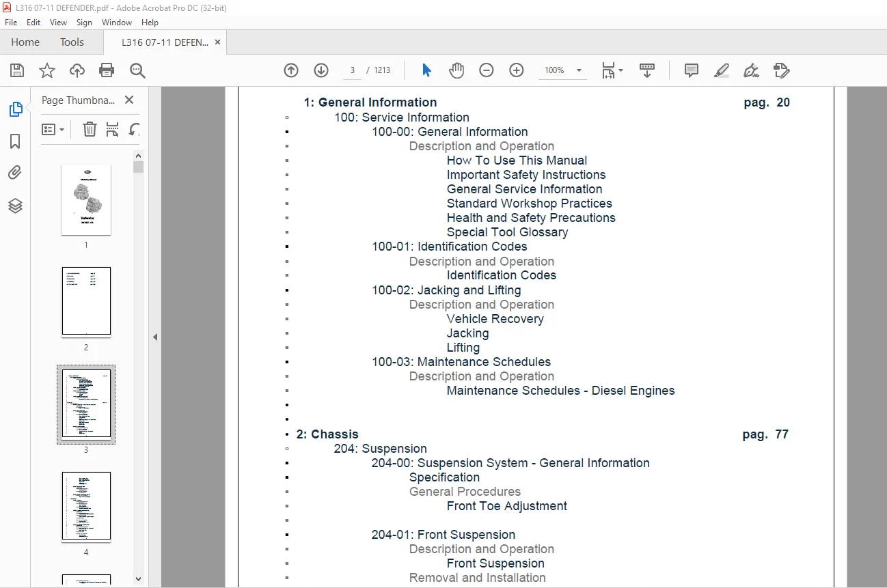Screen dimensions: 887x588
Task: Open the thumbnails options dropdown menu
Action: coord(53,129)
